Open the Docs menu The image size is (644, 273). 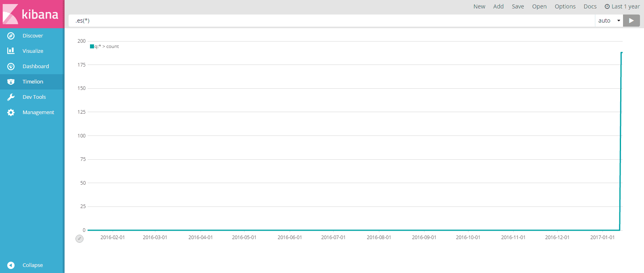point(590,6)
